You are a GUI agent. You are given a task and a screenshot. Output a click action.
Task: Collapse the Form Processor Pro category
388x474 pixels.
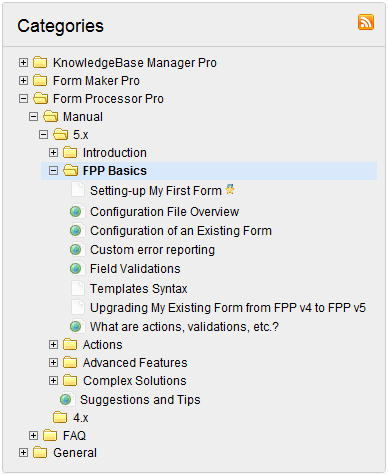[23, 98]
